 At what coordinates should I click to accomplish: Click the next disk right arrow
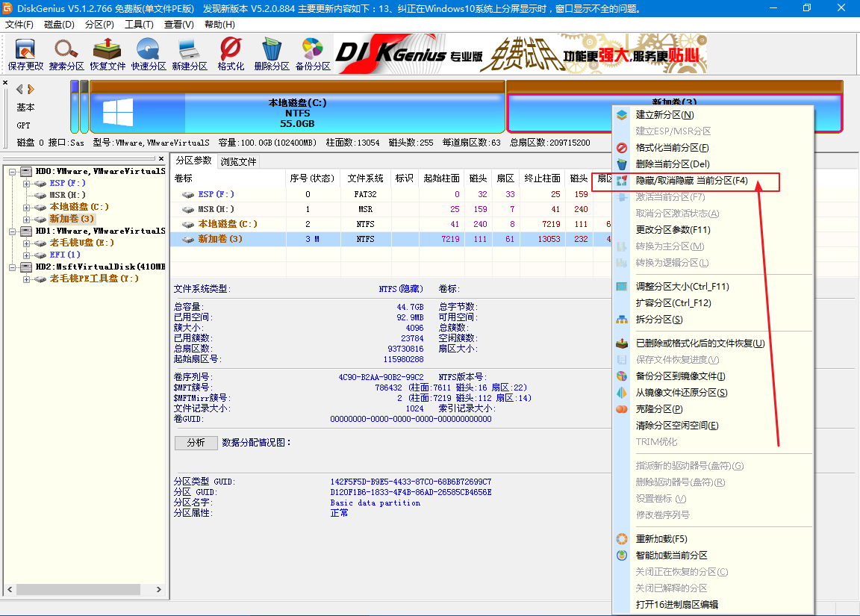tap(31, 89)
